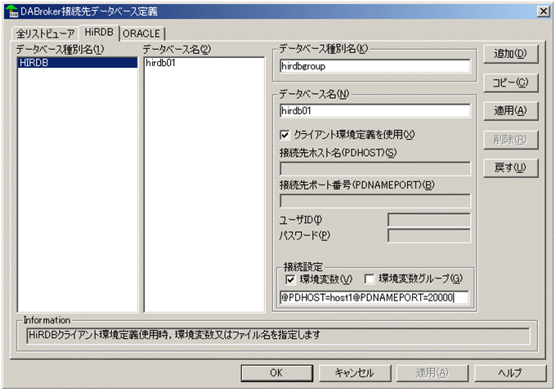Click the パスワード input field

[429, 235]
